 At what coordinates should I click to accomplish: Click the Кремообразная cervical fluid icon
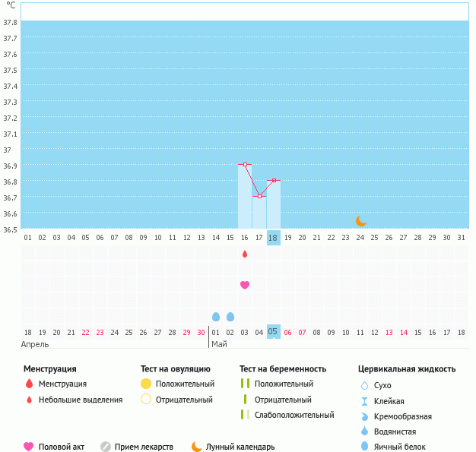365,416
